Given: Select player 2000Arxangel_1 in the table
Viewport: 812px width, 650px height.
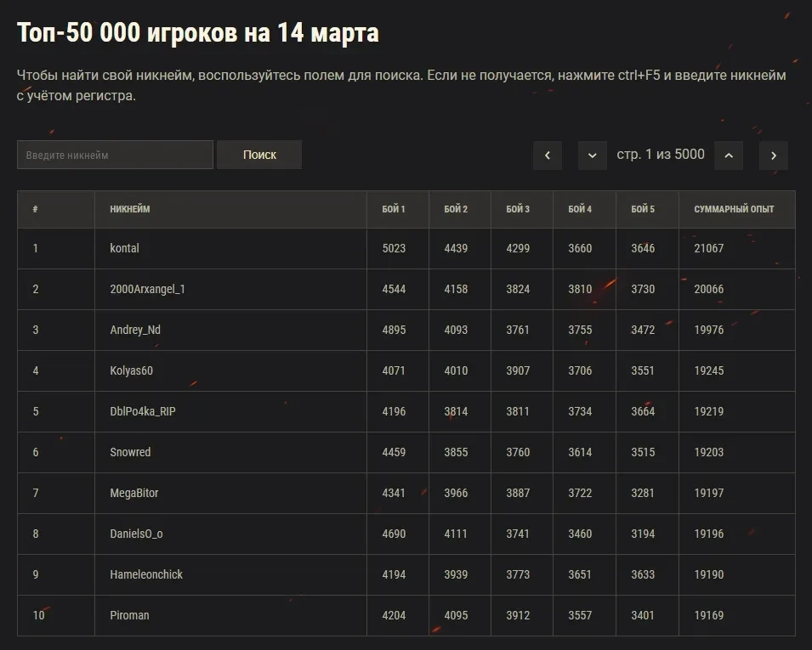Looking at the screenshot, I should pos(147,289).
